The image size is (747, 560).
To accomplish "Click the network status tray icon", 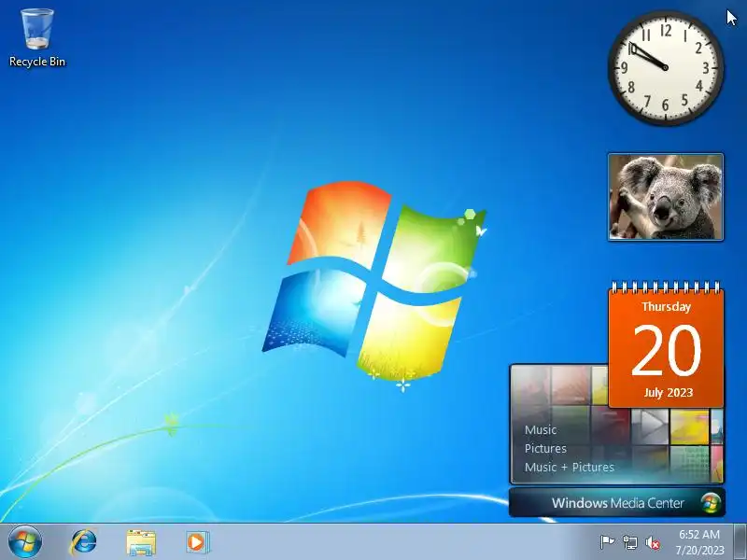I will pyautogui.click(x=629, y=542).
